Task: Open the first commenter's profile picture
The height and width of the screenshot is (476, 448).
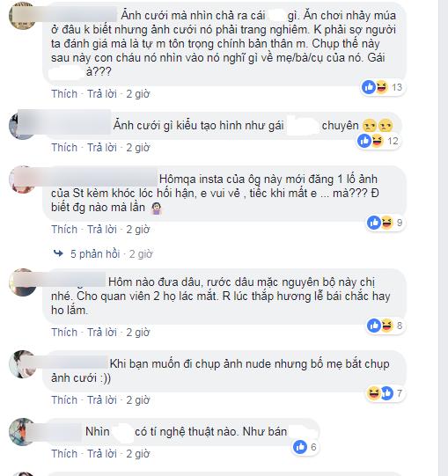Action: 22,16
